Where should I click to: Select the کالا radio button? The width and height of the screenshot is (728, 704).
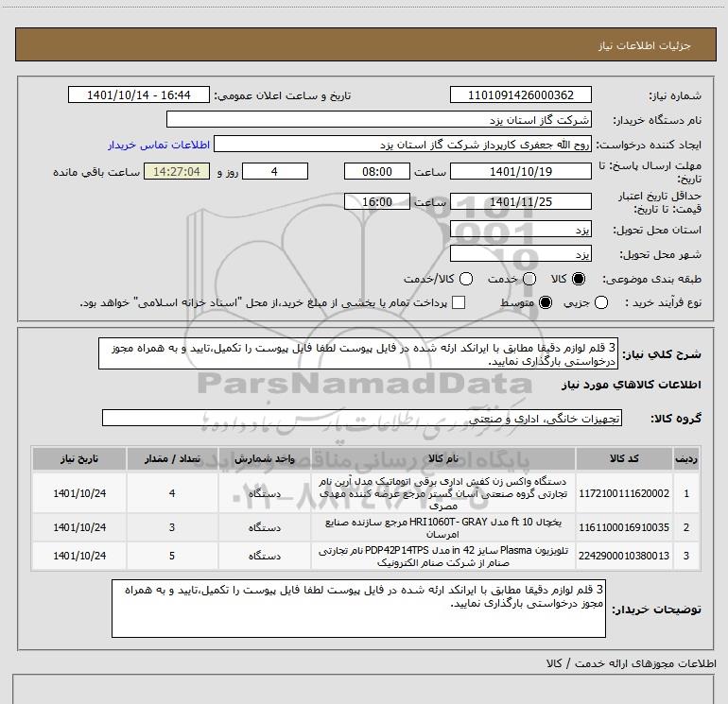coord(579,279)
